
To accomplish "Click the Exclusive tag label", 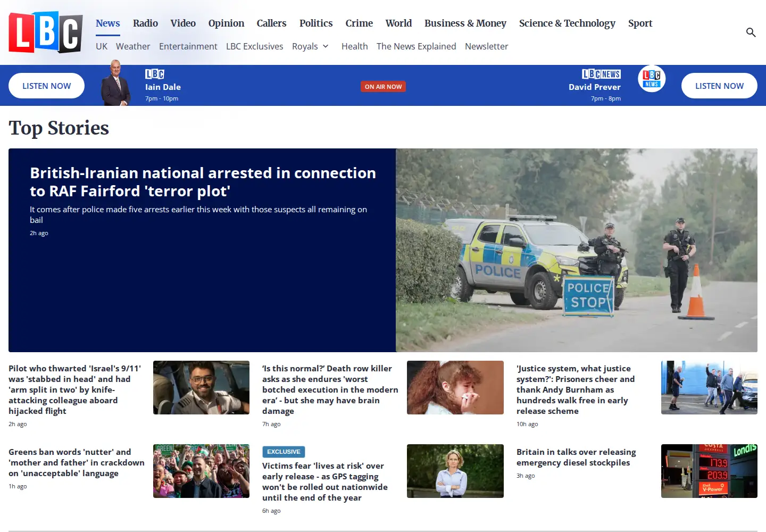I will (284, 452).
